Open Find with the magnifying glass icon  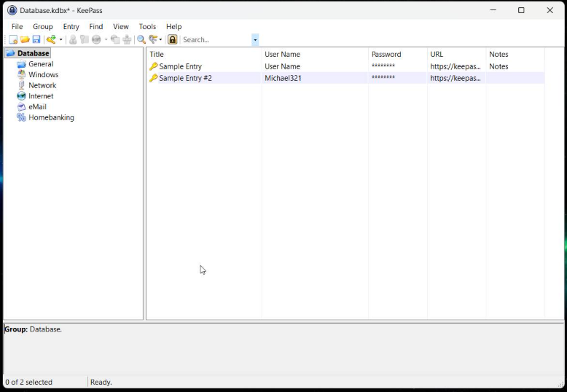tap(141, 39)
